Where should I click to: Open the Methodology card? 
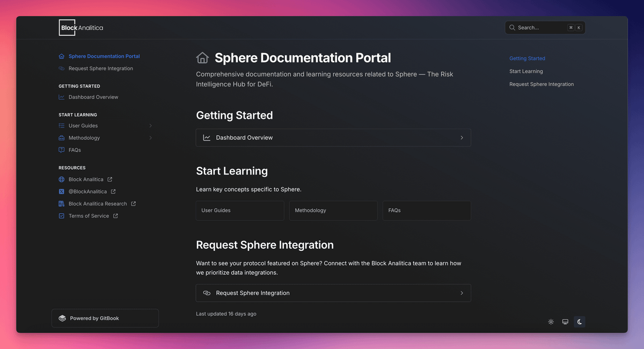pyautogui.click(x=333, y=210)
